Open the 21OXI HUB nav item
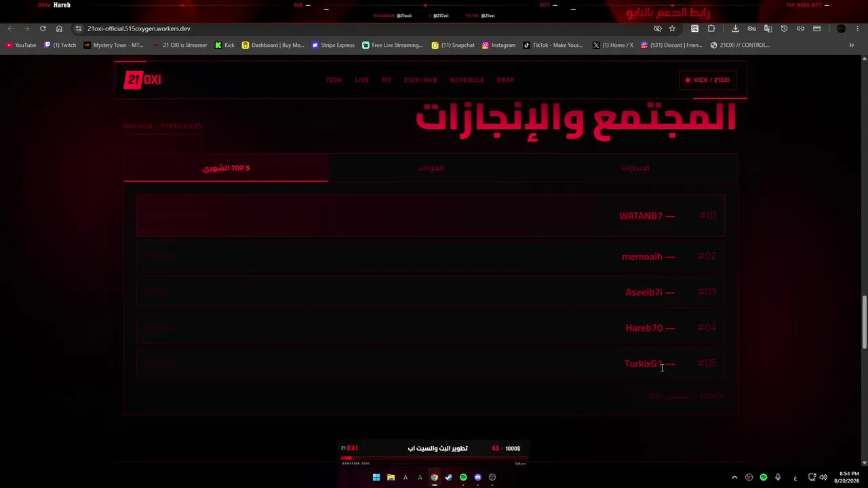The width and height of the screenshot is (868, 488). (x=420, y=80)
